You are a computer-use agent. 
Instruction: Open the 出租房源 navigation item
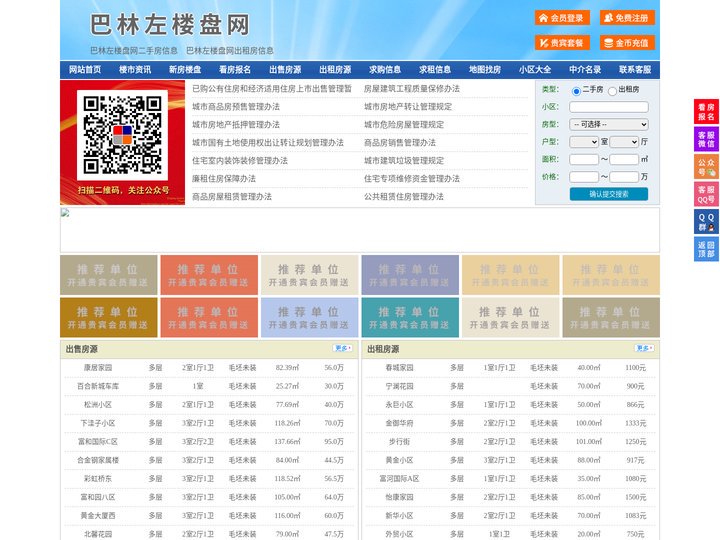(x=335, y=70)
